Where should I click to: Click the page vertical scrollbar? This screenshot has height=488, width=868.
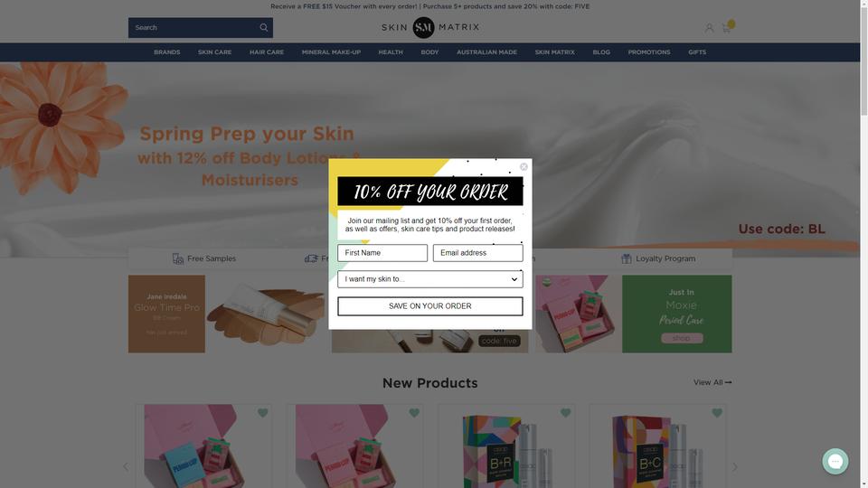click(863, 244)
